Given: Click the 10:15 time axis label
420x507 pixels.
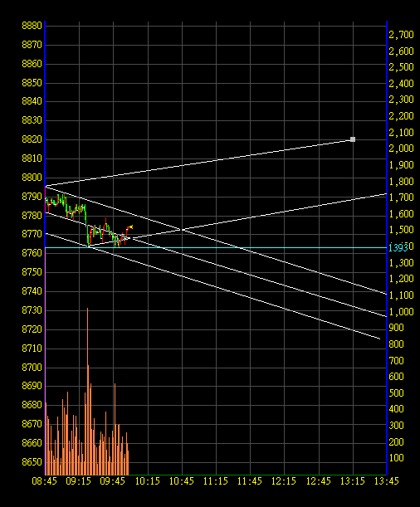Looking at the screenshot, I should click(148, 481).
